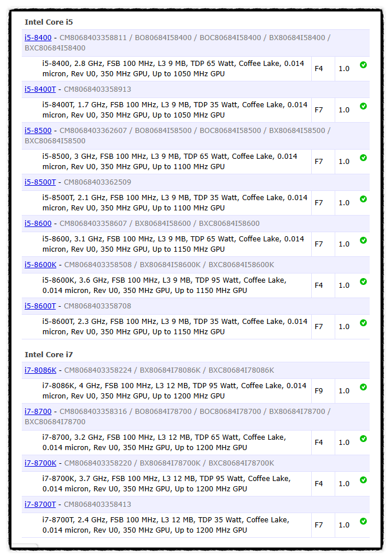Click PCB revision 1.0 in i5-8600K row

(x=344, y=286)
